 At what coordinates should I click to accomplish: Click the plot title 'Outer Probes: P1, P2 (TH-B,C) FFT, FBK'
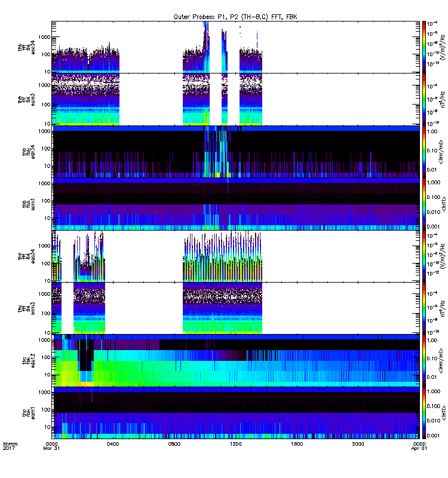click(235, 17)
